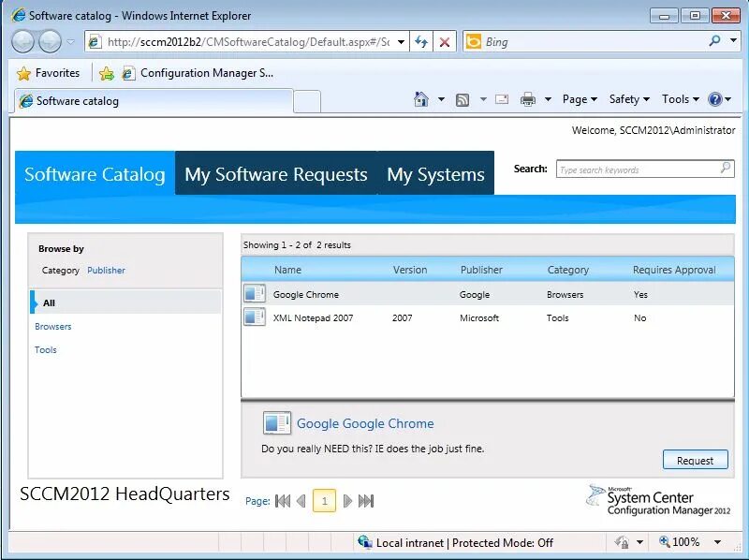Browse by Publisher link

point(106,271)
